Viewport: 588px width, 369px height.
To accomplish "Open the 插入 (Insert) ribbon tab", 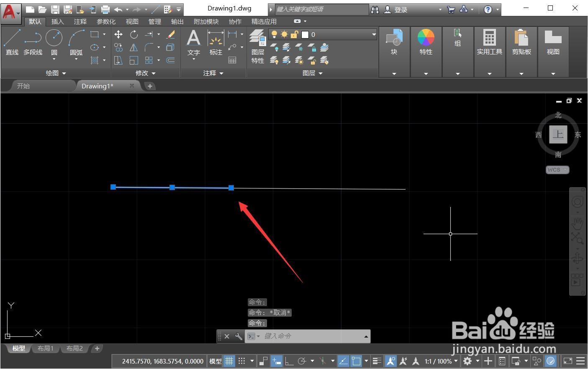I will (57, 21).
